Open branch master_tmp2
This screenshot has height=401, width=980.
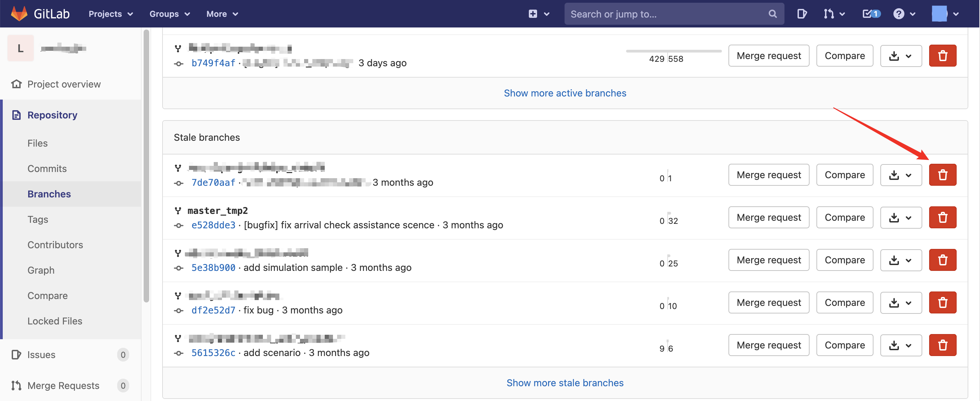pyautogui.click(x=218, y=210)
